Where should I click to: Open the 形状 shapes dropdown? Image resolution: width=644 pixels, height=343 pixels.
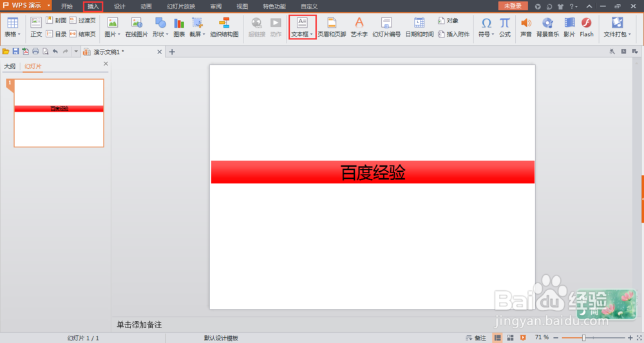point(160,28)
